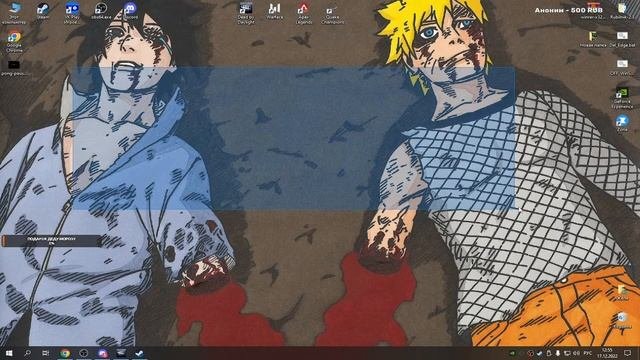Select the black thumbnail file under Chrome
This screenshot has width=640, height=360.
tap(14, 68)
